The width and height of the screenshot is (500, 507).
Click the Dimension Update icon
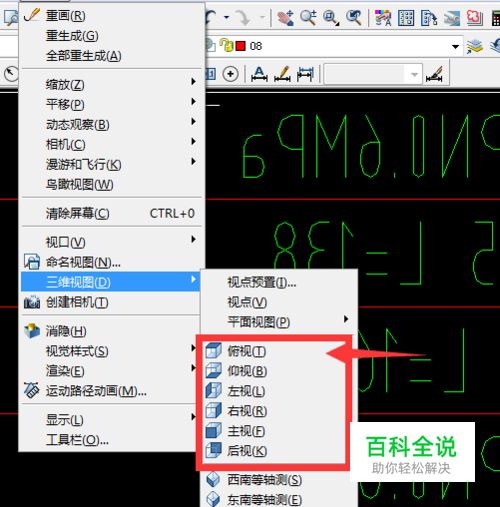pos(305,74)
